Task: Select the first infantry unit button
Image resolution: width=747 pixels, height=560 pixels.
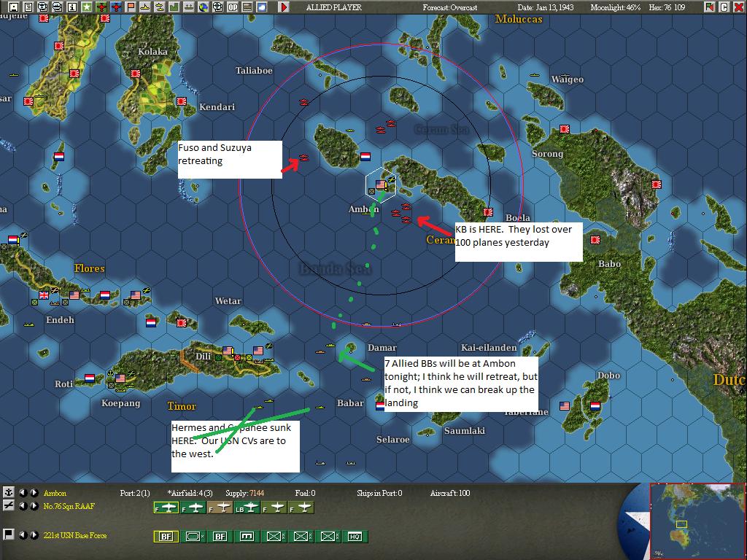Action: pyautogui.click(x=274, y=537)
